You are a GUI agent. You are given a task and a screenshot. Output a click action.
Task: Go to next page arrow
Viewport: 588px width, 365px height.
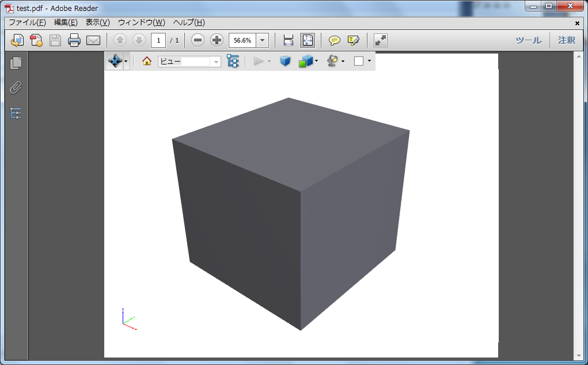coord(139,40)
